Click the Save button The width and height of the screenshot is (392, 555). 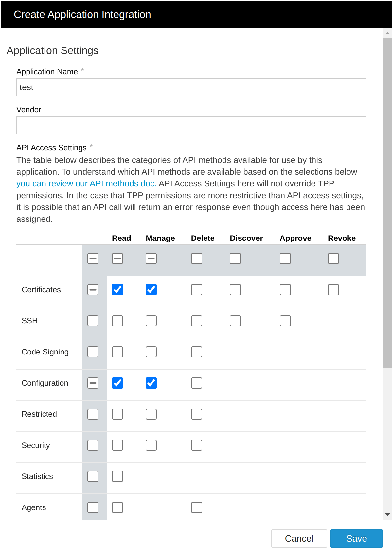(x=356, y=539)
